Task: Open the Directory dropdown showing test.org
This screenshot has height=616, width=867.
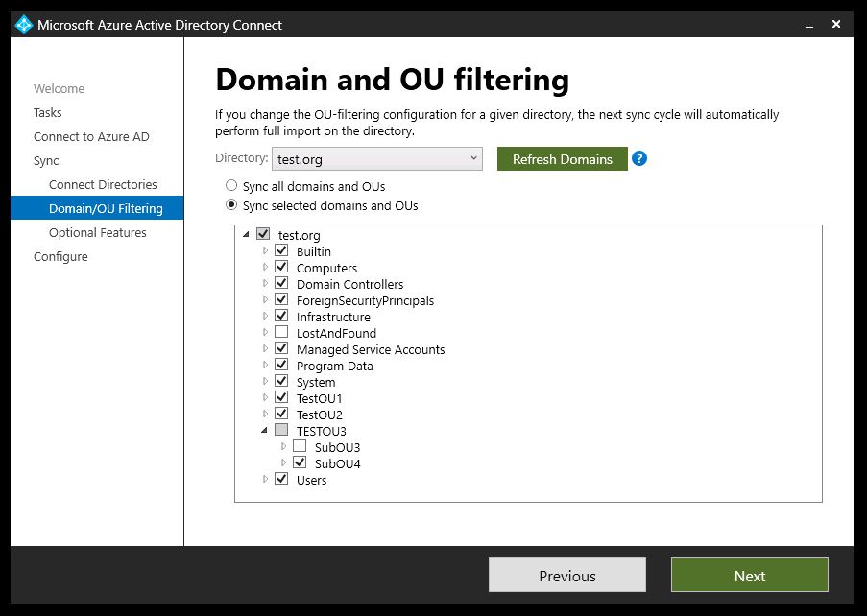Action: click(377, 159)
